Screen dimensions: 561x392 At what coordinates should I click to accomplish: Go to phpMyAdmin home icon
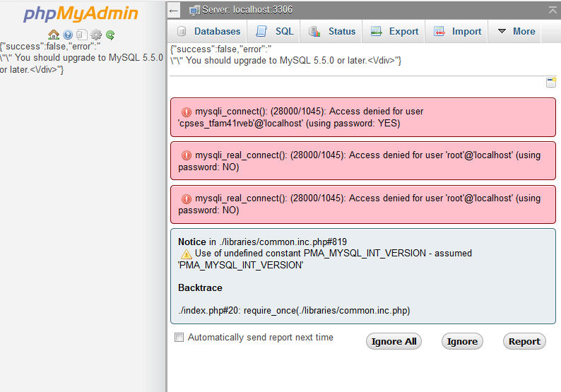click(54, 35)
